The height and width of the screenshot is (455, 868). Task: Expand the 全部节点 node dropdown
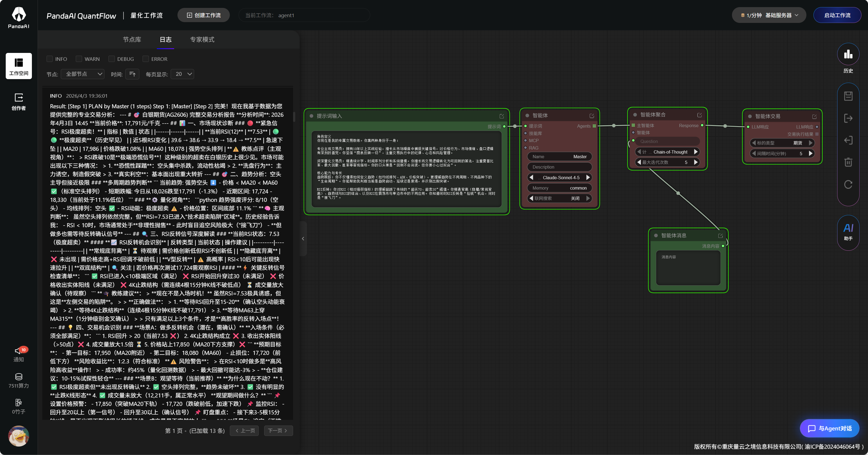coord(83,74)
